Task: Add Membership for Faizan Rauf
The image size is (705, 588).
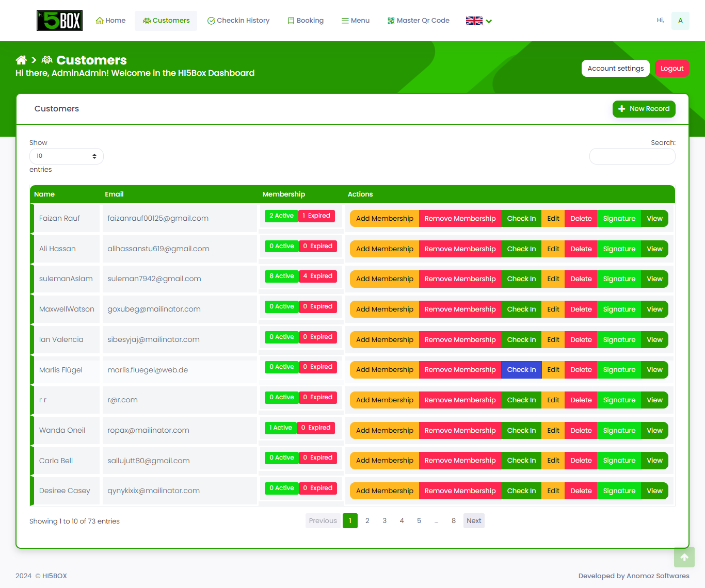Action: (x=384, y=219)
